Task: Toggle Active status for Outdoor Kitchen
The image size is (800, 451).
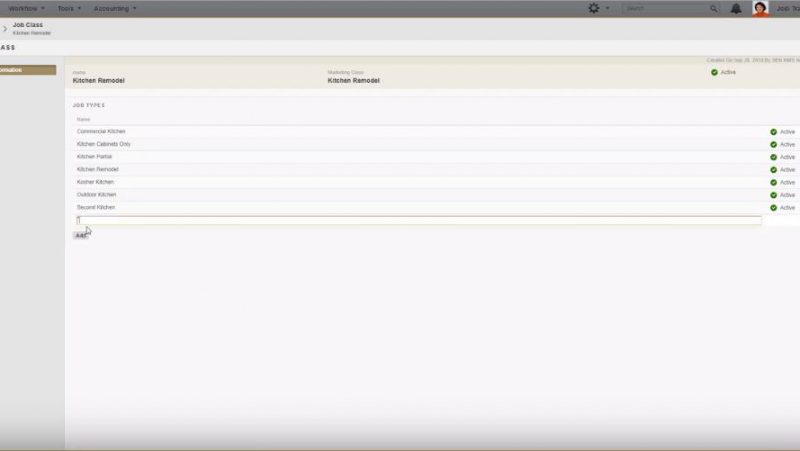Action: click(773, 195)
